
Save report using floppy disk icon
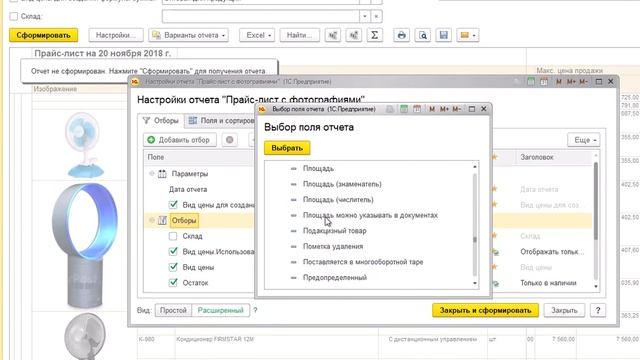[444, 35]
